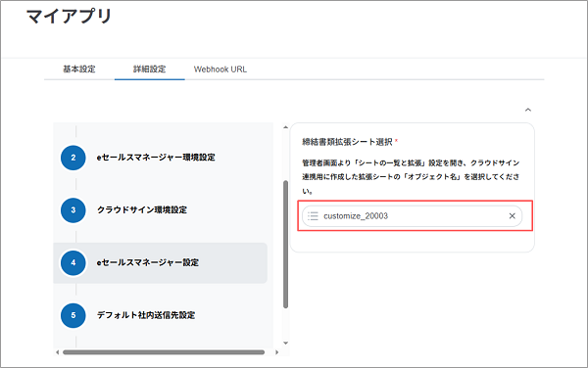Image resolution: width=588 pixels, height=368 pixels.
Task: Select step 4 circle icon
Action: tap(73, 263)
